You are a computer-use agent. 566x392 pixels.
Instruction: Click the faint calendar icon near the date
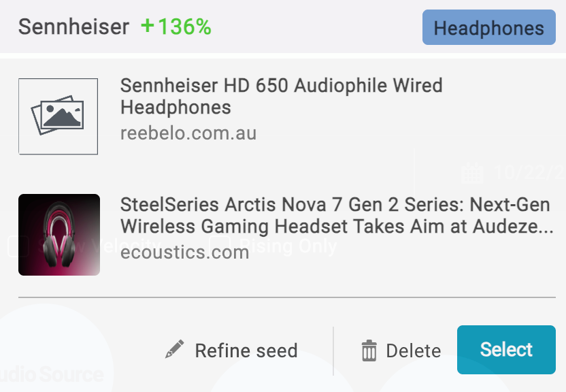pyautogui.click(x=471, y=174)
